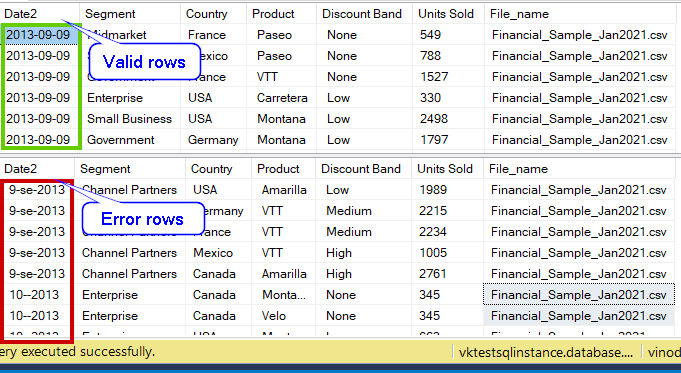Image resolution: width=681 pixels, height=373 pixels.
Task: Click the Valid rows callout bubble
Action: (145, 62)
